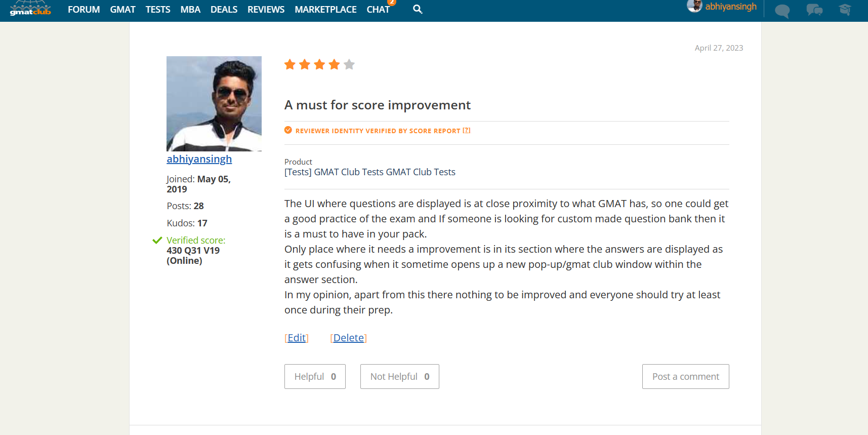Screen dimensions: 868x435
Task: Open the GMAT Club Tests product link
Action: coord(369,172)
